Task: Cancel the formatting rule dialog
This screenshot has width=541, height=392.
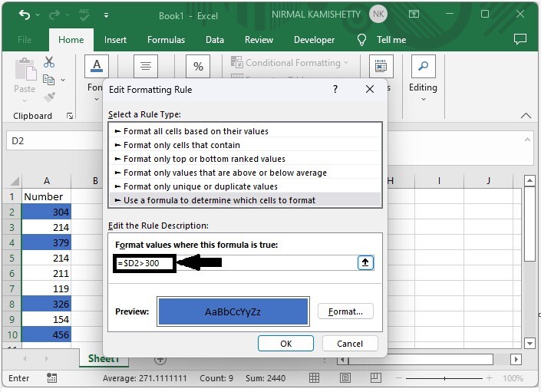Action: pos(350,344)
